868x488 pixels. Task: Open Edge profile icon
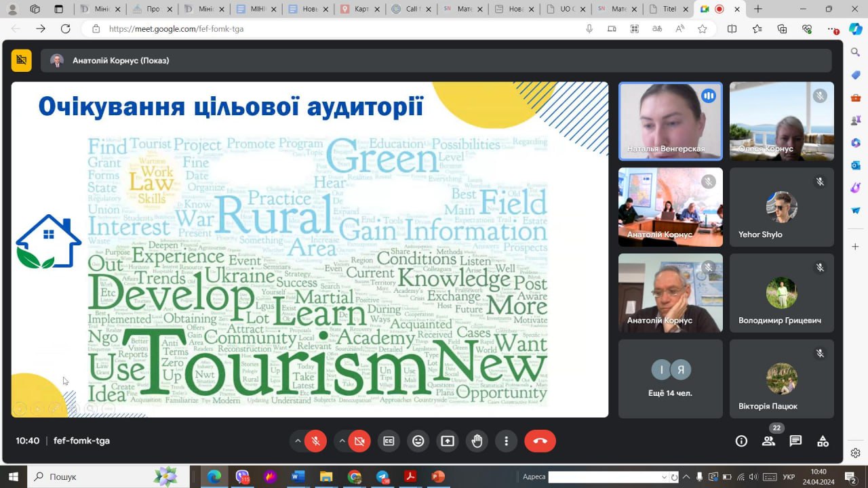[x=12, y=9]
